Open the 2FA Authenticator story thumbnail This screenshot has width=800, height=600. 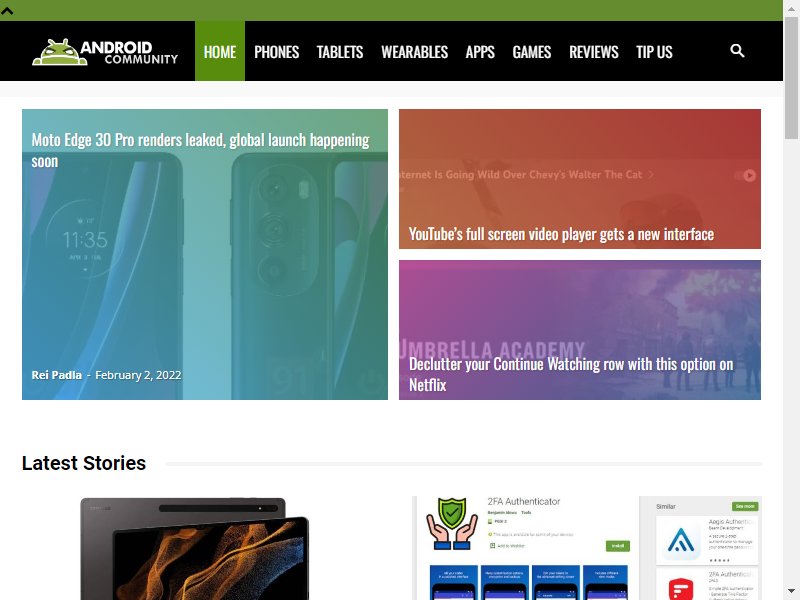(x=587, y=548)
